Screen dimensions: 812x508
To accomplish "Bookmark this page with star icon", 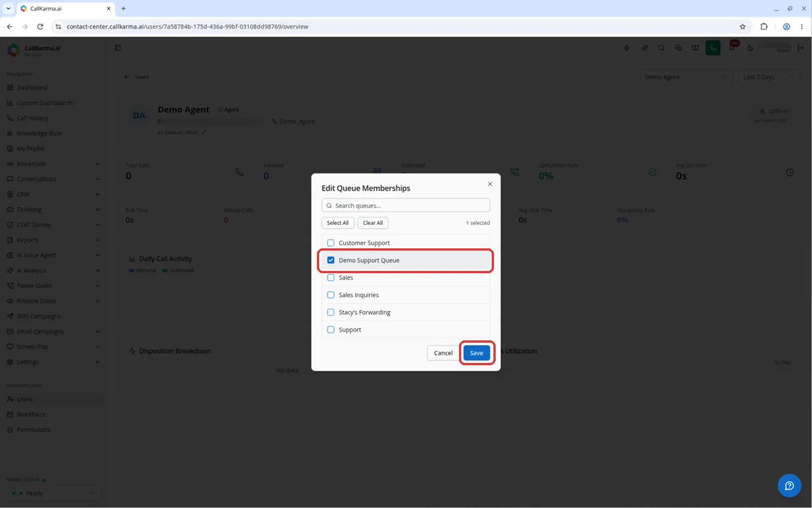I will point(743,27).
